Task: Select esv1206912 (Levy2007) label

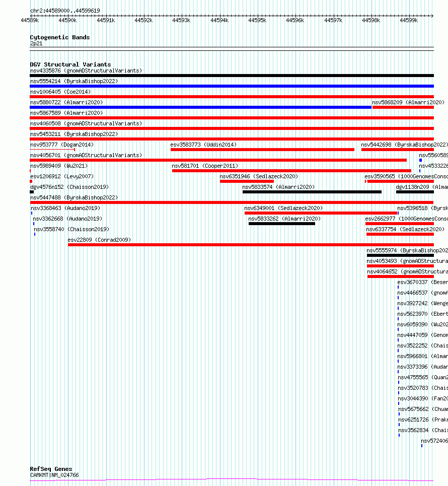Action: click(x=62, y=176)
